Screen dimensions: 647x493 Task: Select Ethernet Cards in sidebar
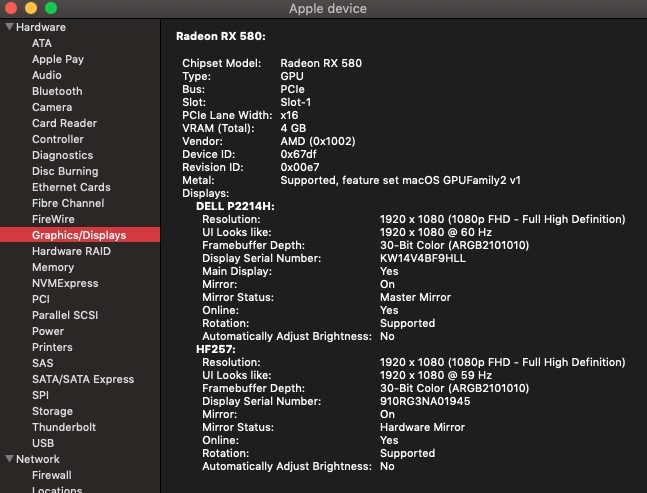71,187
